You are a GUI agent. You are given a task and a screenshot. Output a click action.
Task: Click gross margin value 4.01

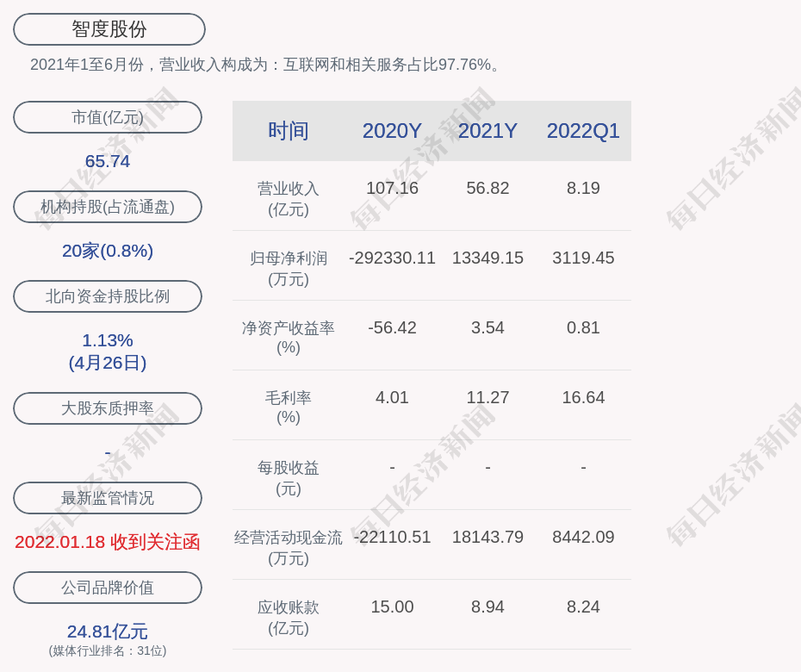pos(393,397)
